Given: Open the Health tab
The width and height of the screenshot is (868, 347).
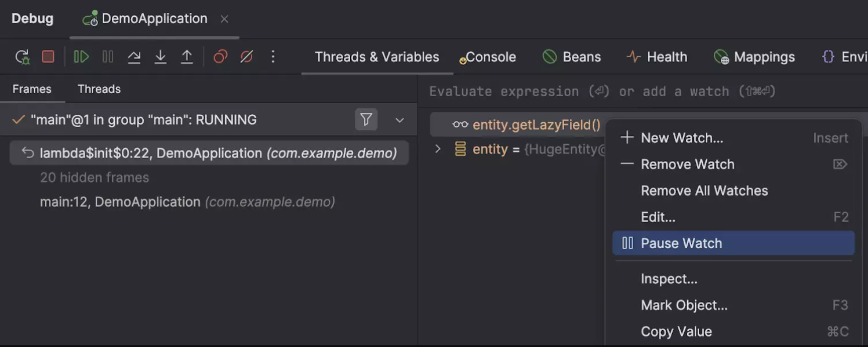Looking at the screenshot, I should (x=657, y=57).
